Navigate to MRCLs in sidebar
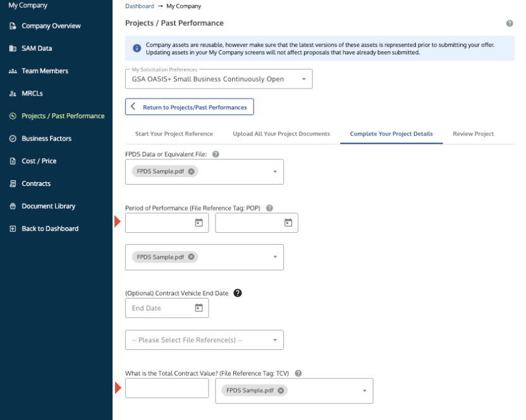Screen dimensions: 526x420 click(x=35, y=93)
